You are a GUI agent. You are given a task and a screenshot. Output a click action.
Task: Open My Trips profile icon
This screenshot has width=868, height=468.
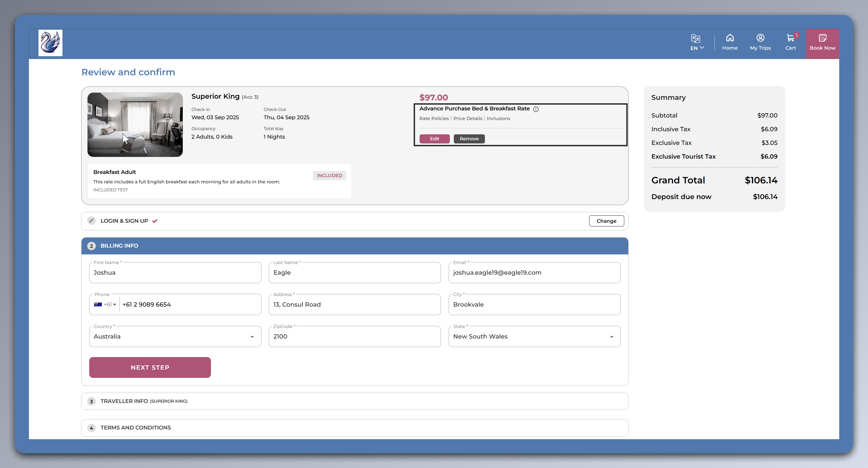(760, 38)
